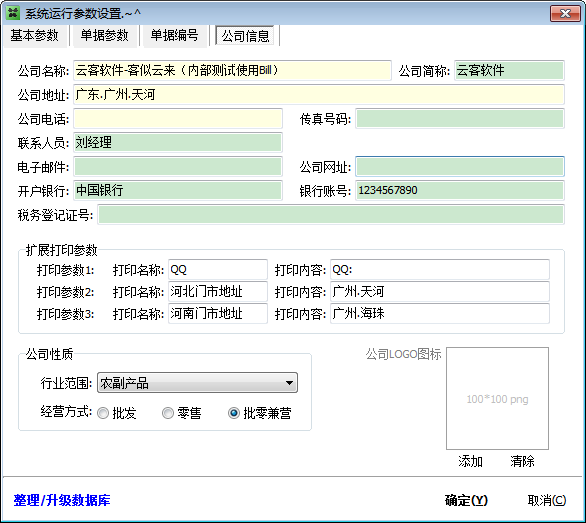Select the 零售 radio button

pyautogui.click(x=168, y=413)
